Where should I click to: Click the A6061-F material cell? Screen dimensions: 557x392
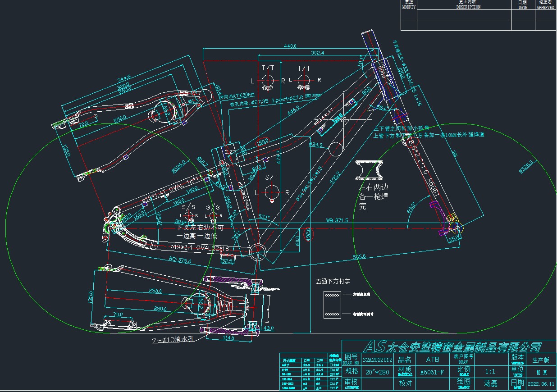pyautogui.click(x=432, y=373)
